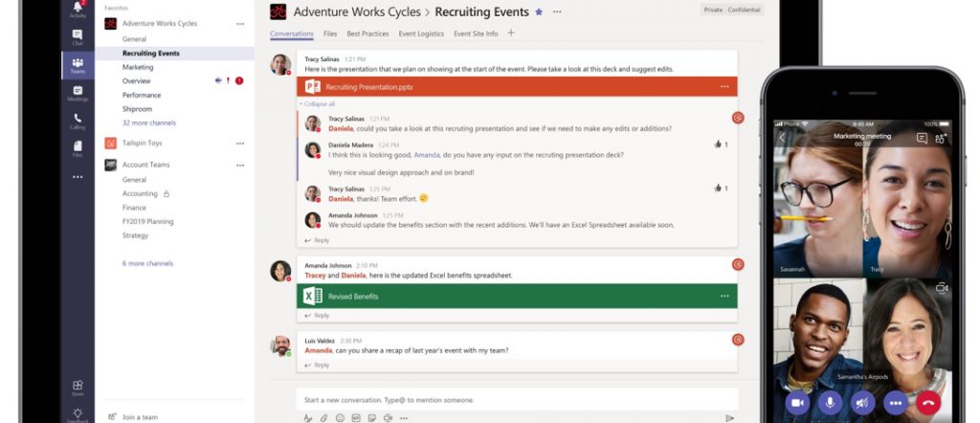Open Revised Benefits Excel attachment
This screenshot has width=980, height=423.
click(517, 296)
